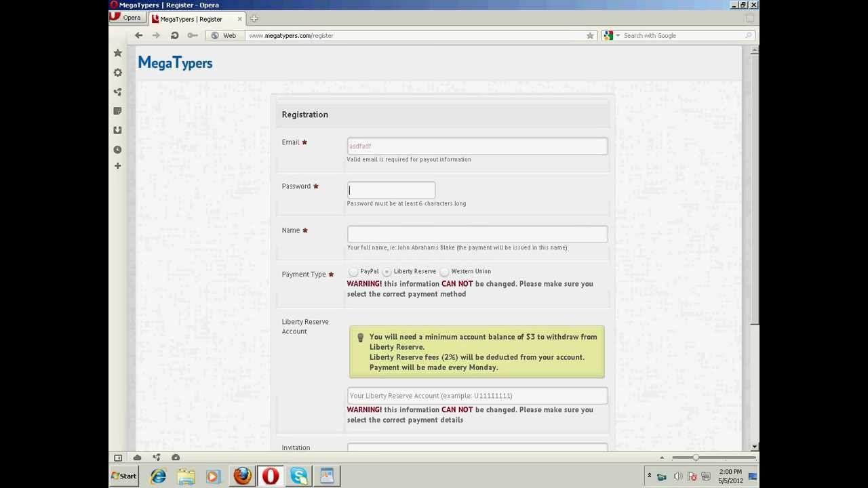868x488 pixels.
Task: Click the Liberty Reserve Account field
Action: tap(477, 396)
